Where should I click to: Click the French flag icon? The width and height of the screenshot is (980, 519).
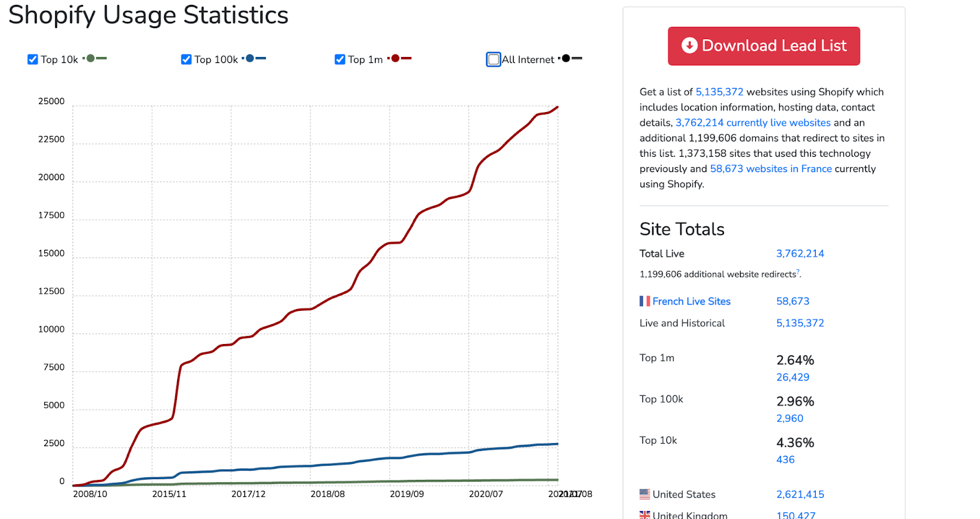click(645, 301)
